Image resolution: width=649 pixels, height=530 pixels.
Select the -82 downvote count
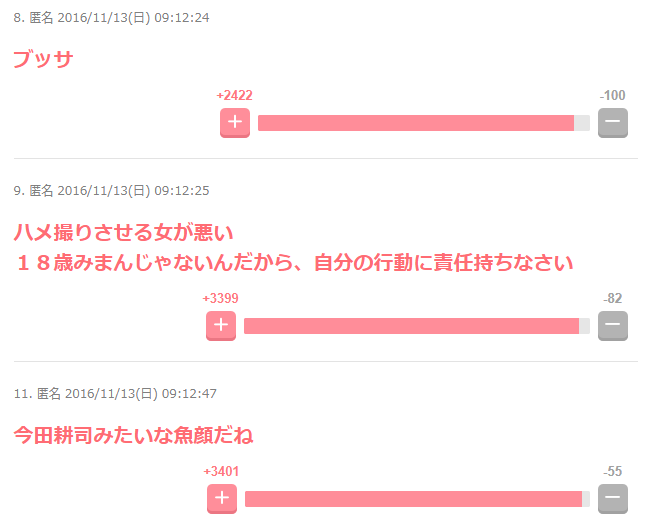(x=613, y=298)
